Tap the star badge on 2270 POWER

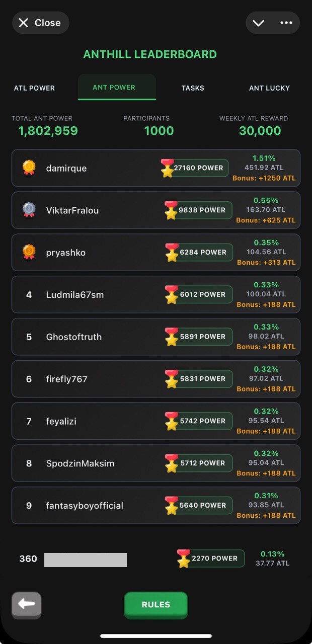(x=184, y=559)
